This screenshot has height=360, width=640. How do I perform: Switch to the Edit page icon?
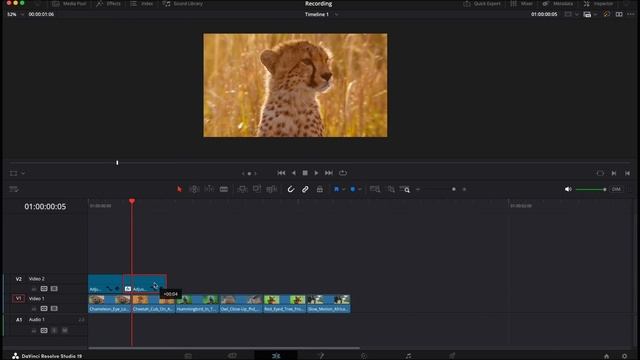(x=276, y=356)
